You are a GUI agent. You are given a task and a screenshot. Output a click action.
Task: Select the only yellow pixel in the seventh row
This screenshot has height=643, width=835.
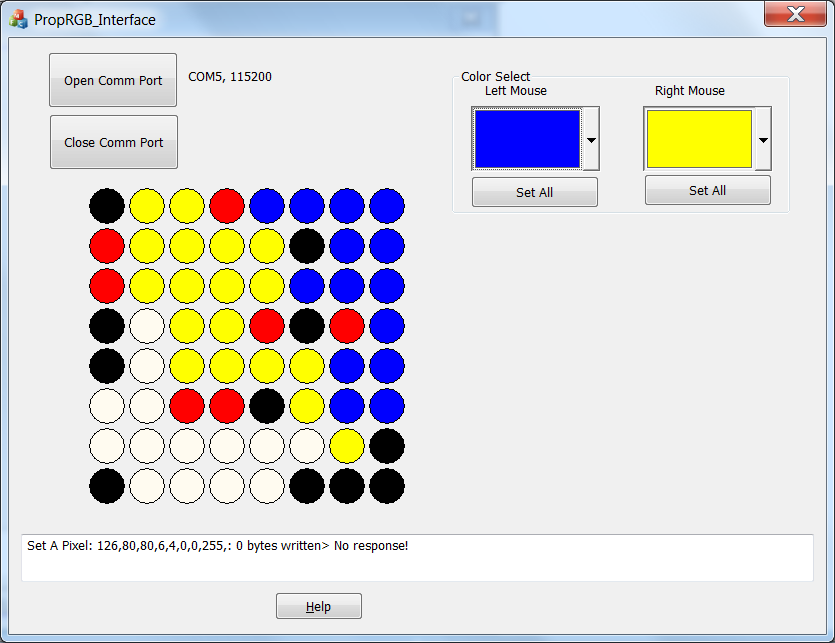click(347, 445)
